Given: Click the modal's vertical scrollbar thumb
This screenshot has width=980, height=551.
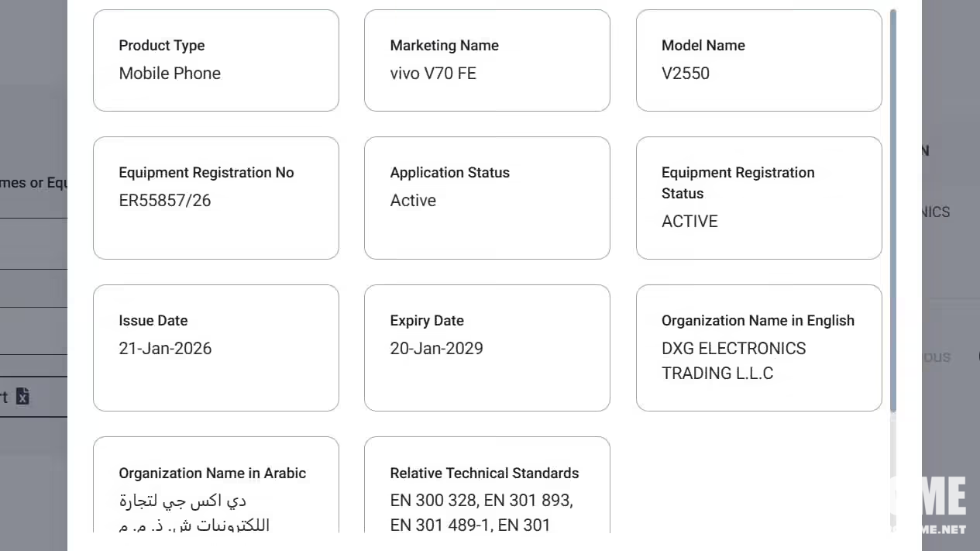Looking at the screenshot, I should (893, 209).
